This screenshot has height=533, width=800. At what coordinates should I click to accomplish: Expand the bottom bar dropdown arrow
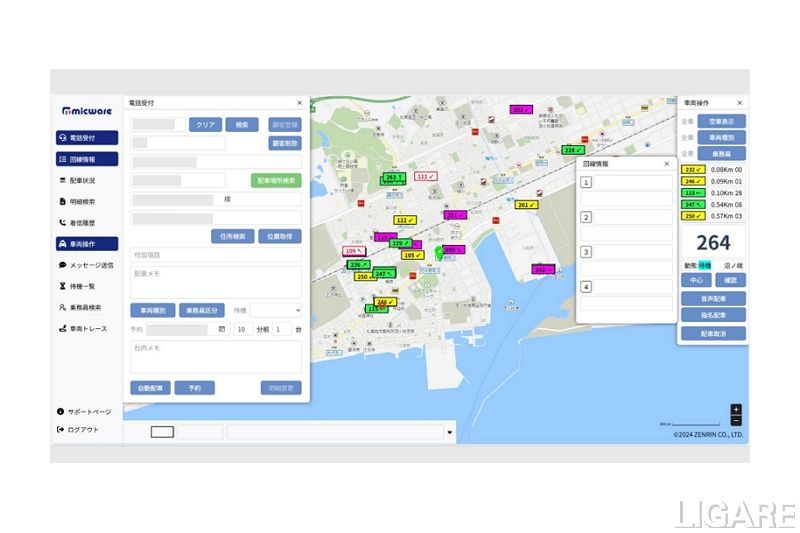[449, 433]
